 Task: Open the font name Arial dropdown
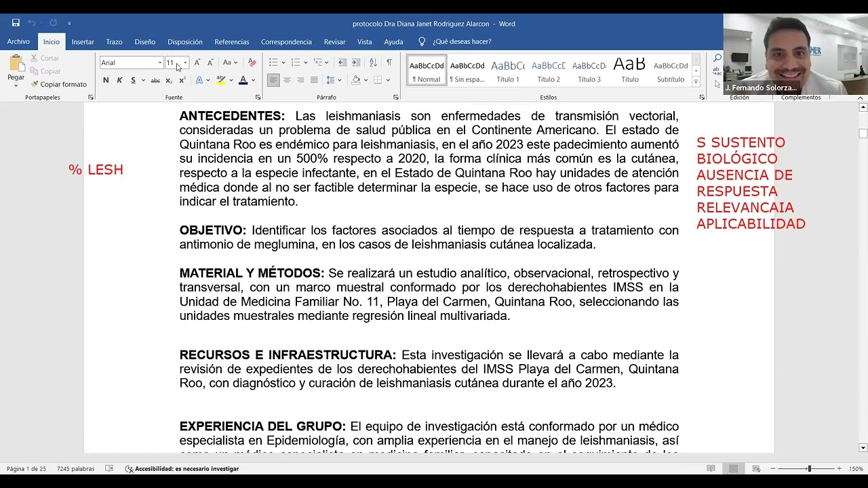coord(160,63)
